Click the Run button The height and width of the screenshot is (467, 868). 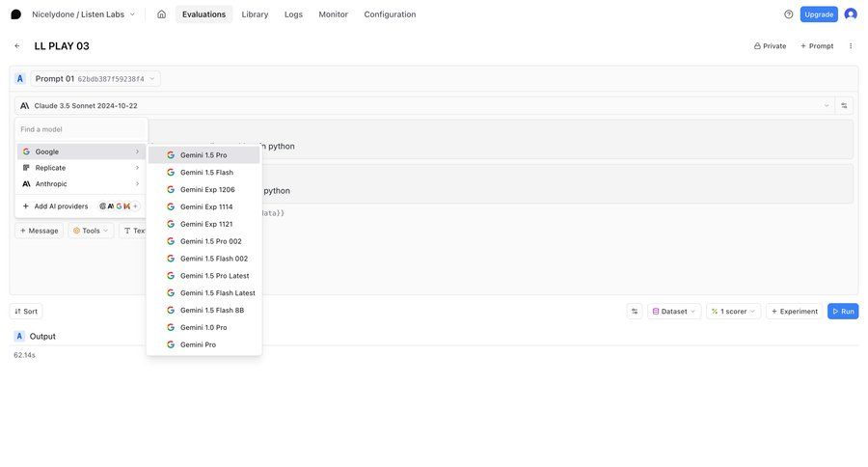(x=843, y=312)
